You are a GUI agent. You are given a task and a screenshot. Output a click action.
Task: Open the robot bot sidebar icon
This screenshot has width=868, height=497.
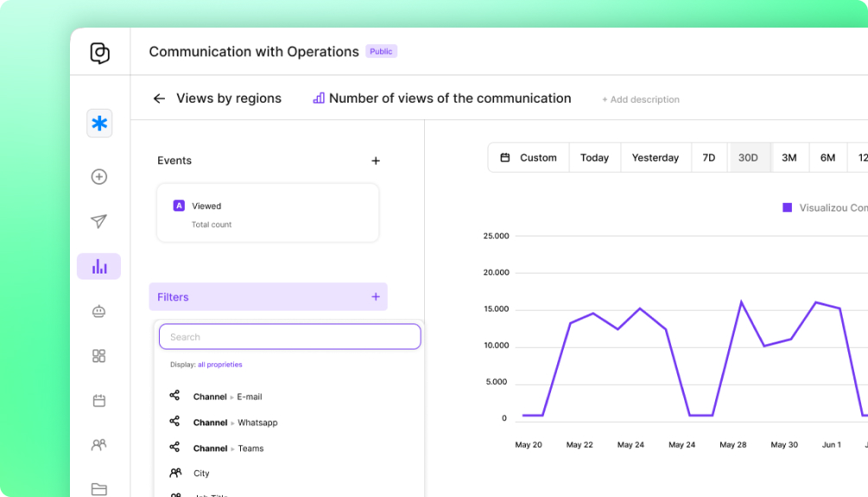coord(99,311)
